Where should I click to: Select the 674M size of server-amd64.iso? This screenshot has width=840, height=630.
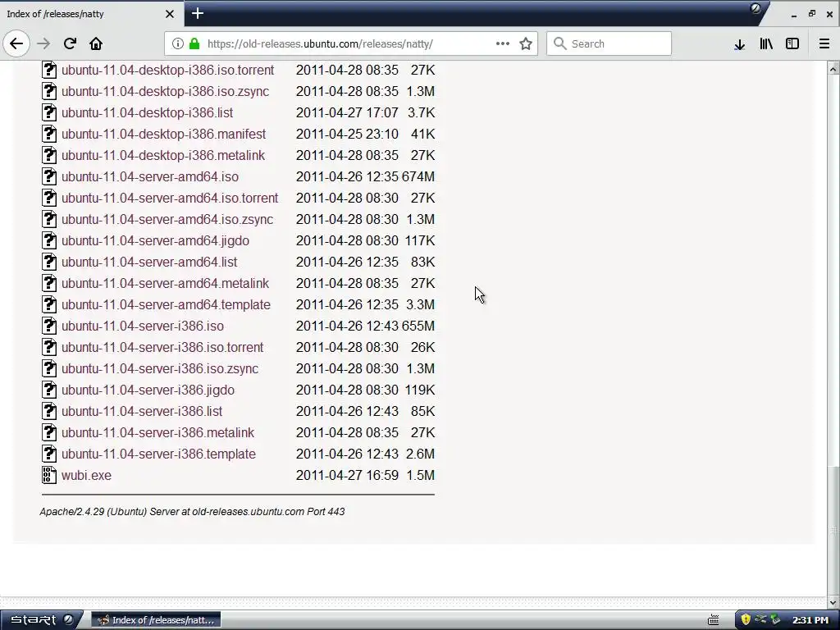418,177
